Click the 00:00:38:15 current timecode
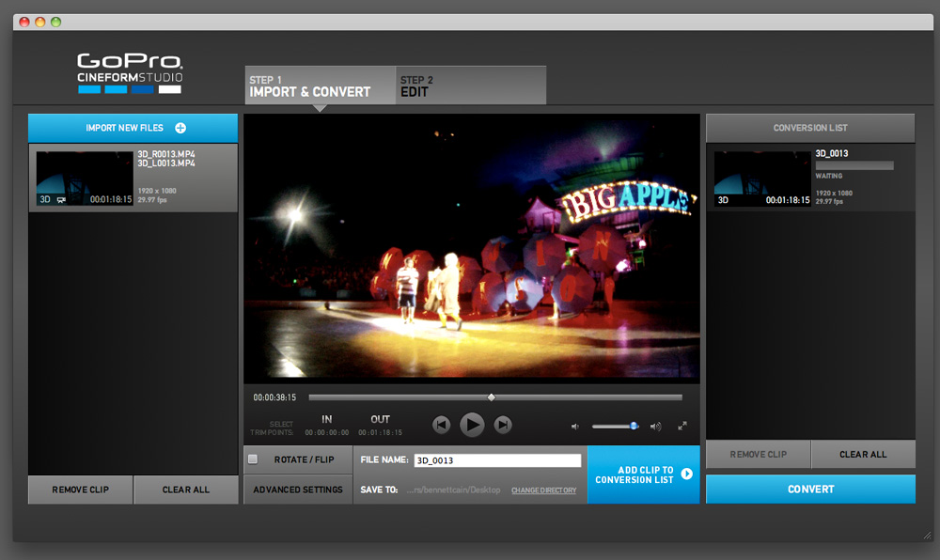Screen dimensions: 940x560 click(274, 397)
